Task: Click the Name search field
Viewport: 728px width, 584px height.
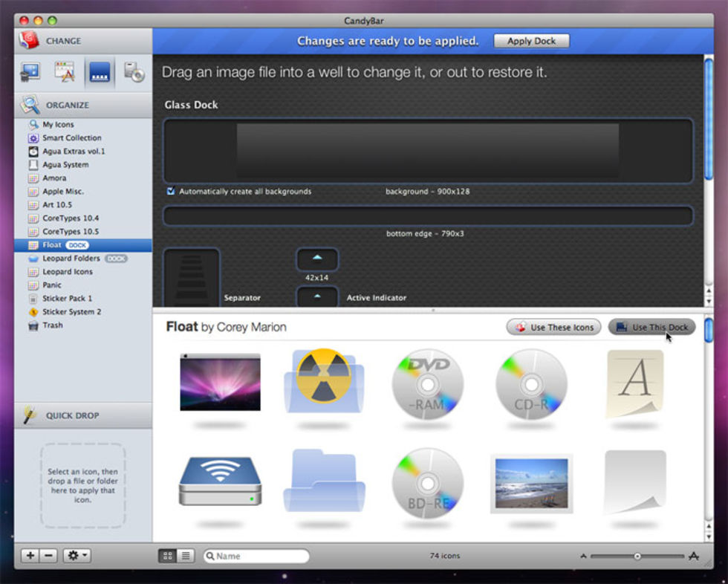Action: coord(260,556)
